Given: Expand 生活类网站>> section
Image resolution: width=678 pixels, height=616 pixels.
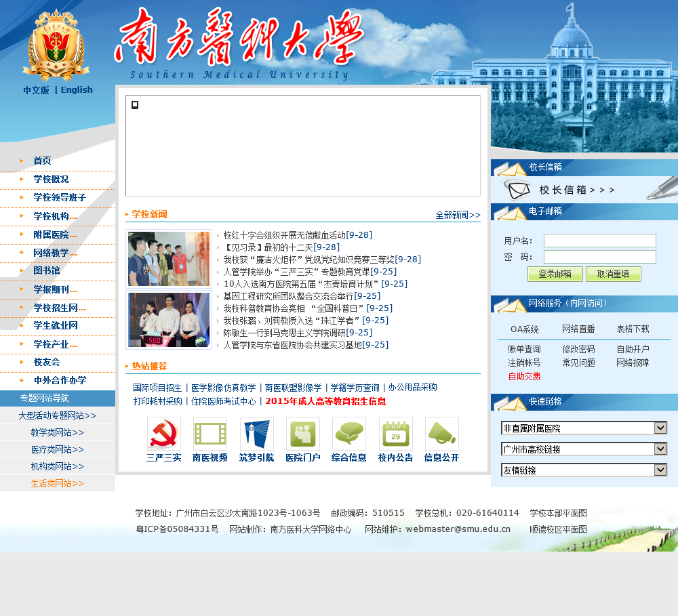Looking at the screenshot, I should [58, 483].
